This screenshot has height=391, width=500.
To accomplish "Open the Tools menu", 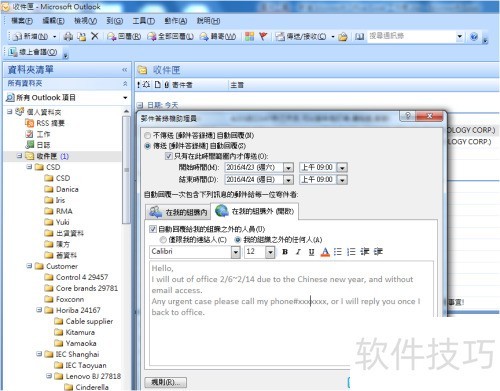I will [x=144, y=21].
